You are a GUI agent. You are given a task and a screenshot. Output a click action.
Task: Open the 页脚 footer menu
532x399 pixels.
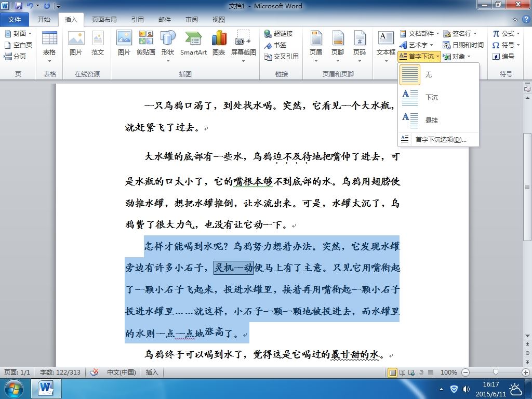pyautogui.click(x=338, y=47)
